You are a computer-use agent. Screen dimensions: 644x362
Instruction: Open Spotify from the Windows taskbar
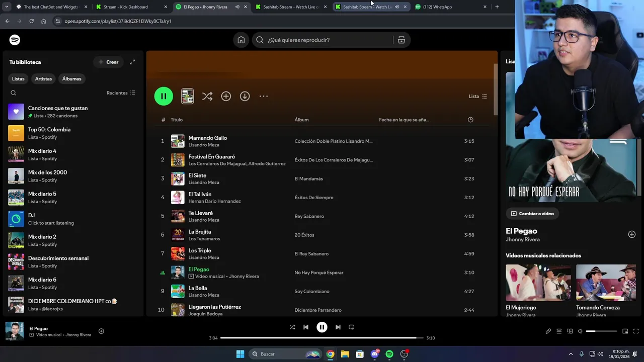tap(389, 354)
